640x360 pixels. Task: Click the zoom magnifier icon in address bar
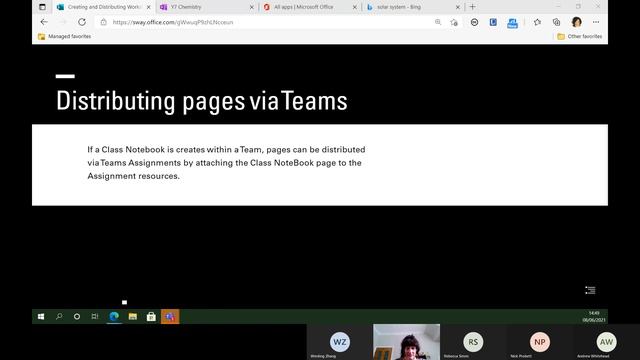click(438, 22)
